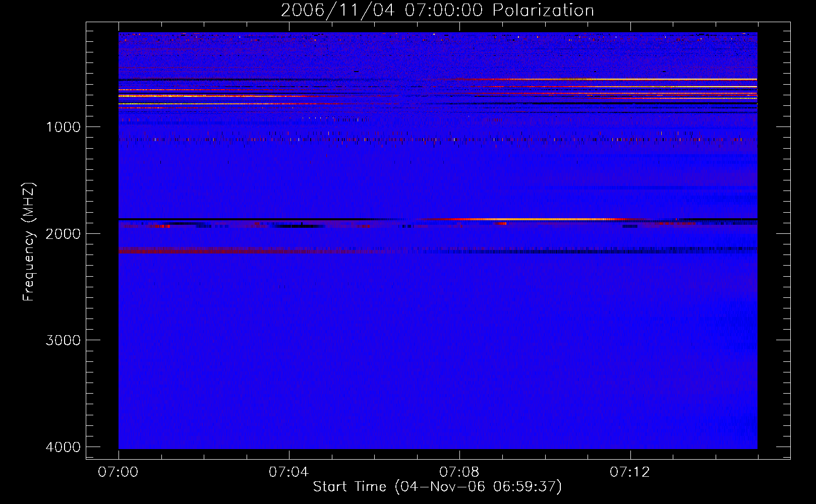Click the 2000 frequency tick label
This screenshot has width=816, height=504.
63,234
